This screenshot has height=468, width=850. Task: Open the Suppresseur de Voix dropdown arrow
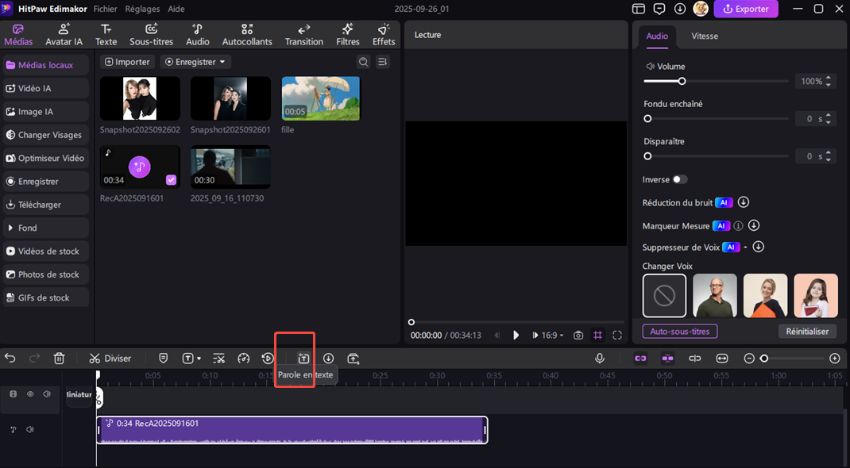coord(745,247)
